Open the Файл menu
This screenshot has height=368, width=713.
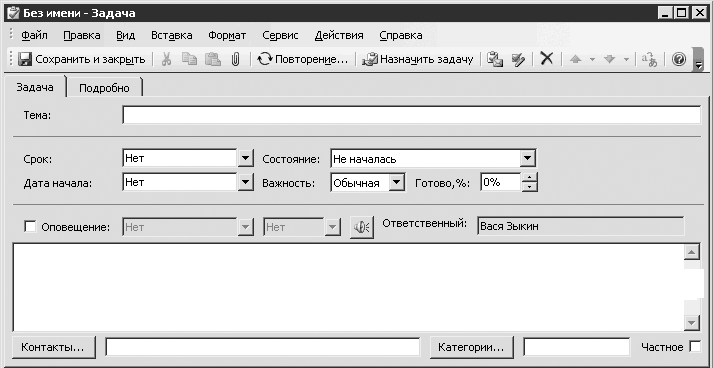tap(35, 35)
